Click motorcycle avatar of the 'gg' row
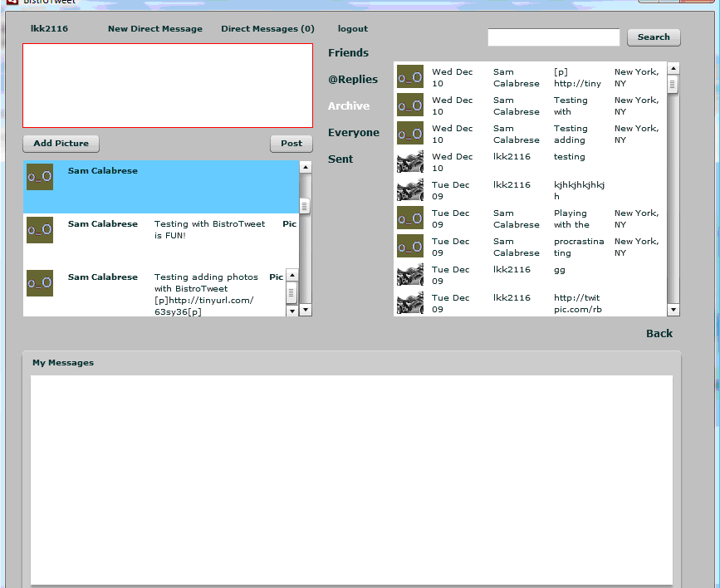This screenshot has height=588, width=720. pos(410,274)
